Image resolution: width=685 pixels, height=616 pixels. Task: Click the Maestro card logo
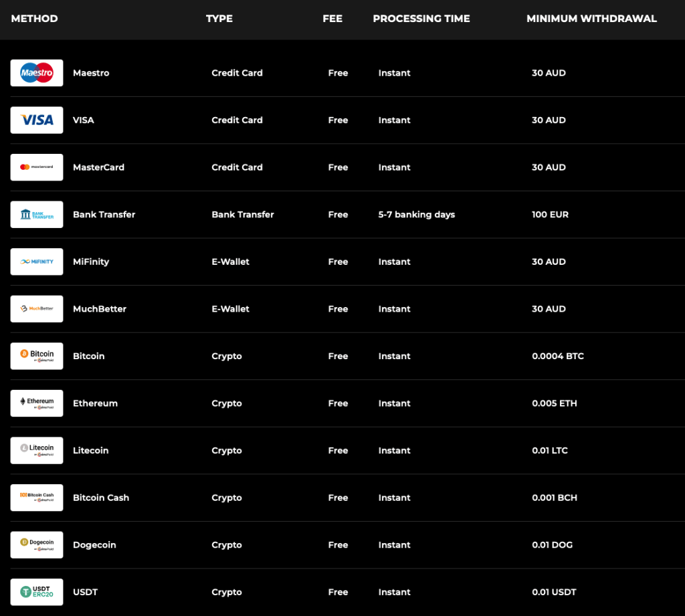point(37,73)
